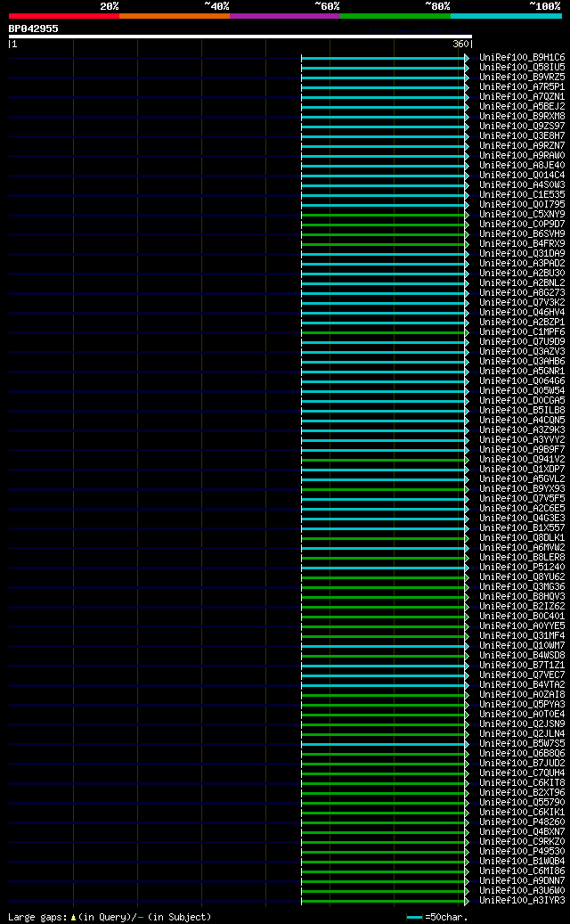Screen dimensions: 570x924
Task: Select the UniRef100_P51240 label
Action: (x=522, y=568)
